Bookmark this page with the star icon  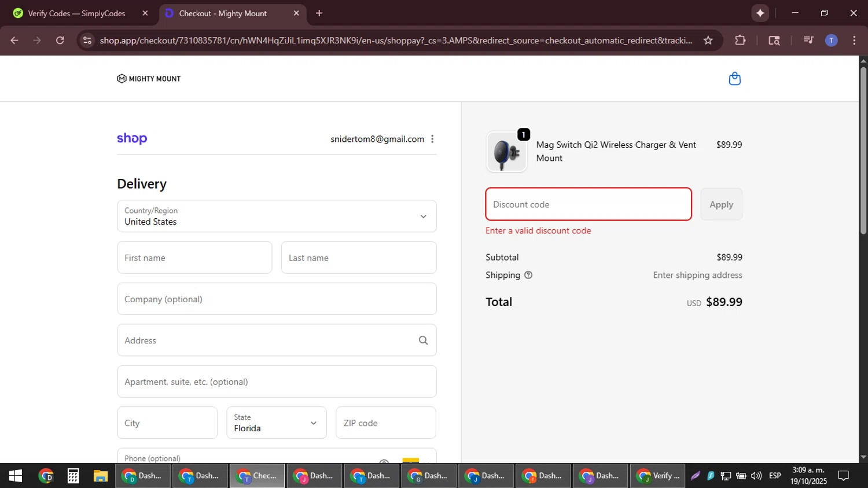708,41
